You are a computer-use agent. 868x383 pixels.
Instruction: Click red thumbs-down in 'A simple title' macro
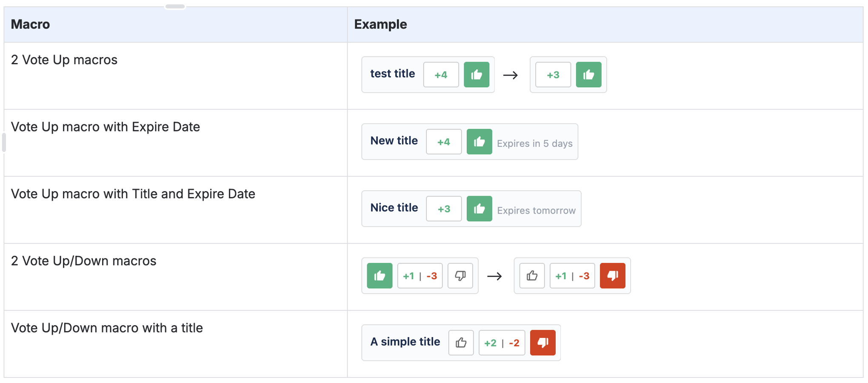tap(542, 343)
